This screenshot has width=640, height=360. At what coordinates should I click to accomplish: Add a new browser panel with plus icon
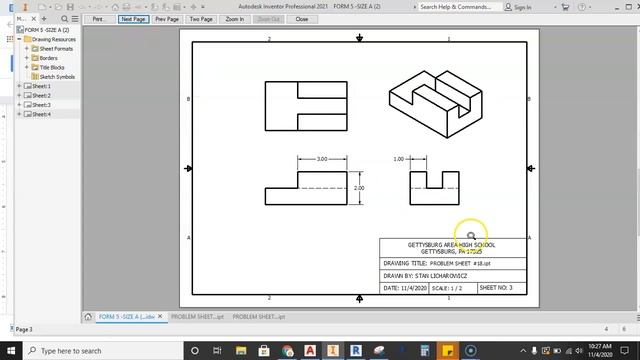[x=44, y=19]
